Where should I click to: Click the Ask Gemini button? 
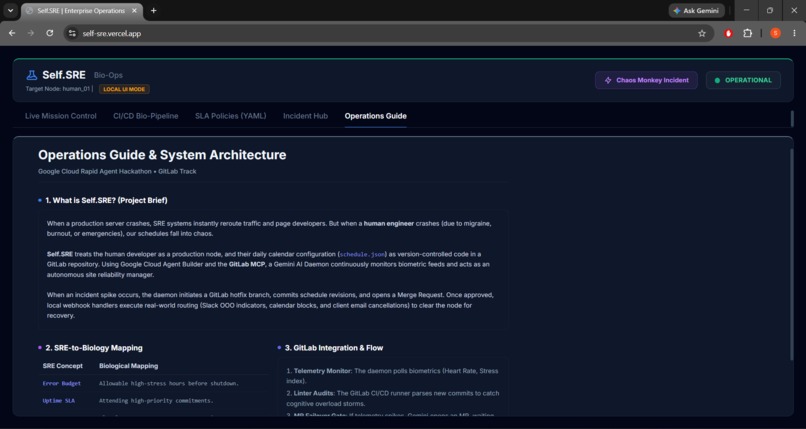(x=697, y=11)
